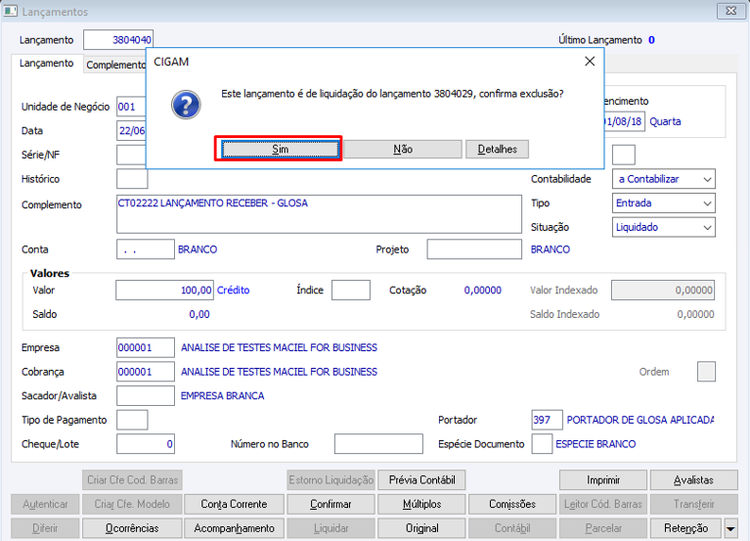
Task: Click the Série/NF input field
Action: (132, 155)
